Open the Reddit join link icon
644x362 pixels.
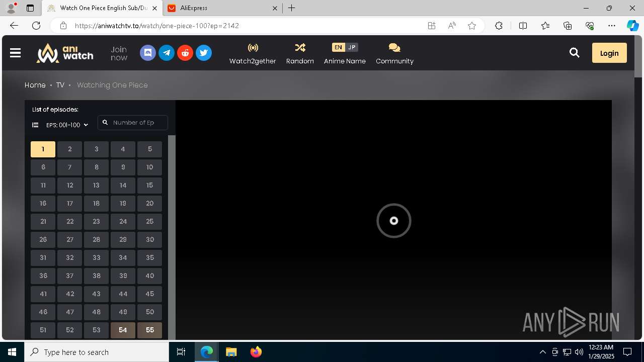tap(185, 53)
